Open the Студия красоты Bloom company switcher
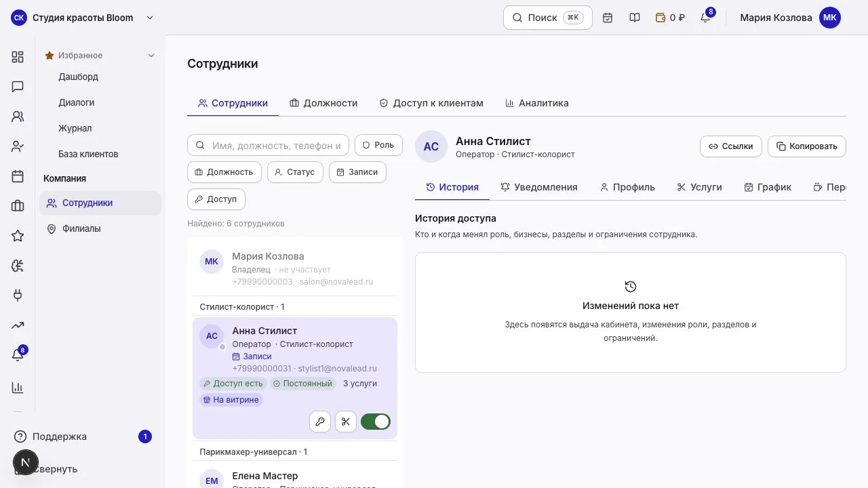The height and width of the screenshot is (488, 868). (x=83, y=18)
